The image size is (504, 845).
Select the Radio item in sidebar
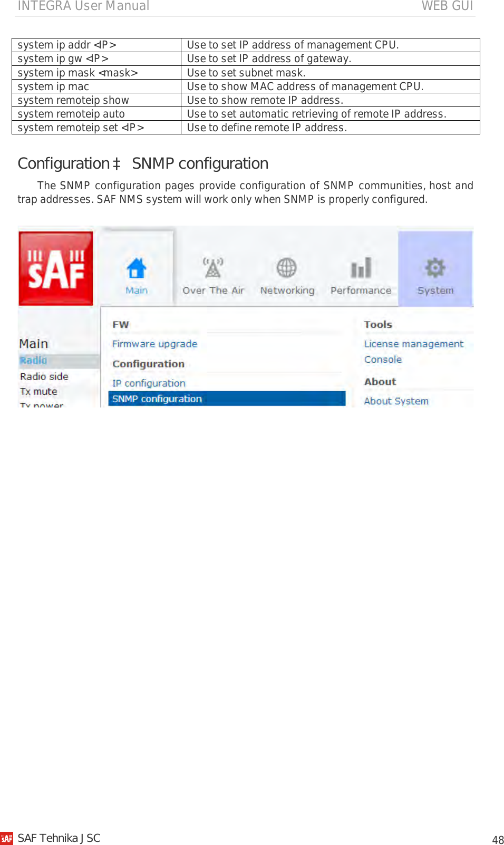[33, 361]
